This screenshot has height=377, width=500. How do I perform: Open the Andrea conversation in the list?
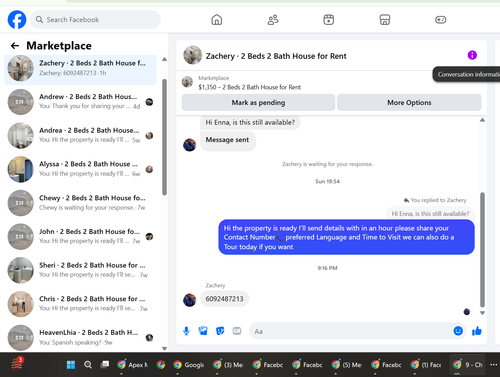coord(80,135)
